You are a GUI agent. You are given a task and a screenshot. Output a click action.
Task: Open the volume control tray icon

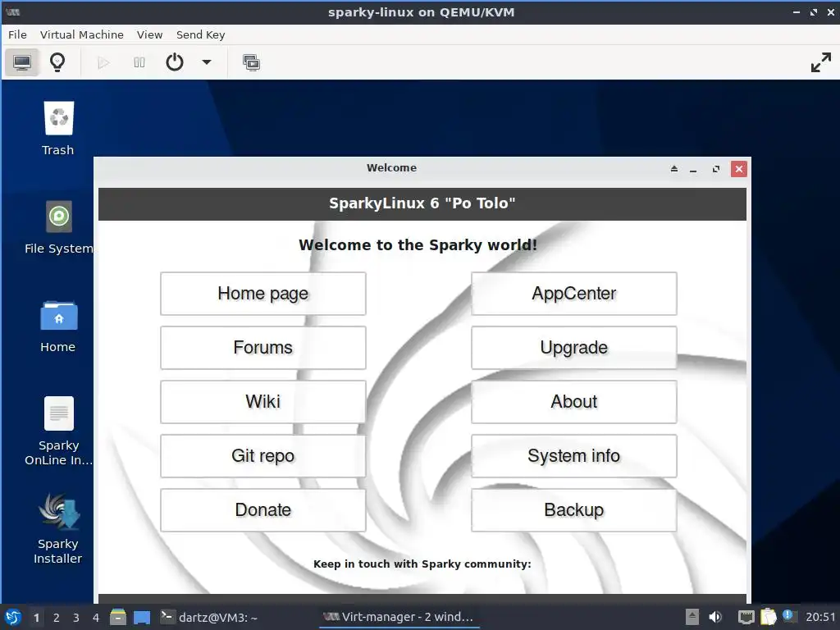[x=714, y=617]
